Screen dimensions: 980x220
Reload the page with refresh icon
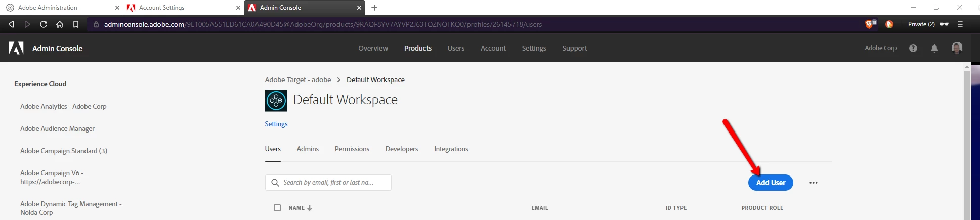(44, 24)
